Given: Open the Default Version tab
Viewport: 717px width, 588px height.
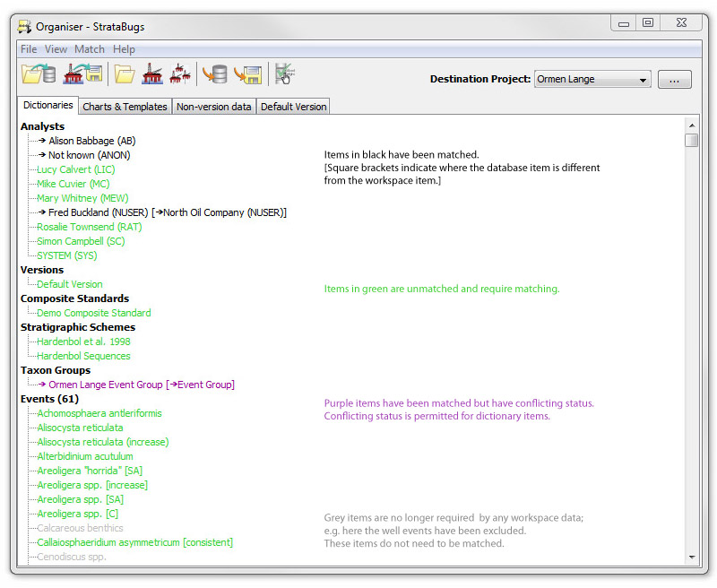Looking at the screenshot, I should pyautogui.click(x=293, y=107).
